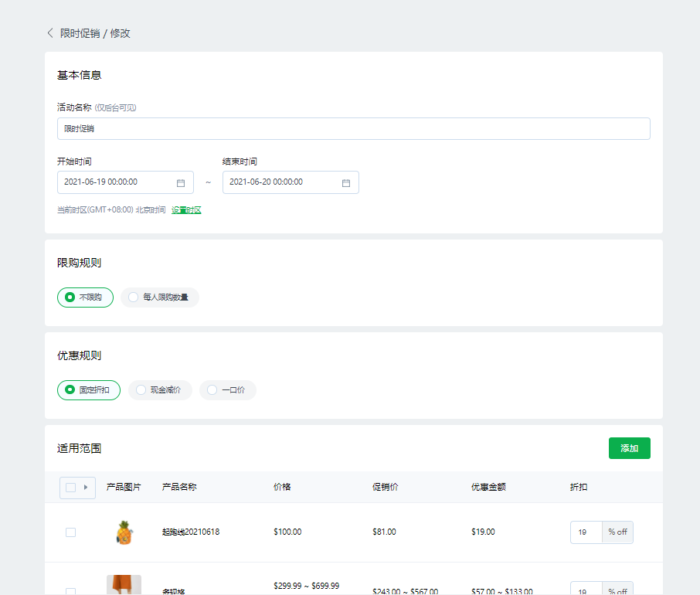
Task: Click the back arrow beside 限时促销
Action: pyautogui.click(x=50, y=33)
